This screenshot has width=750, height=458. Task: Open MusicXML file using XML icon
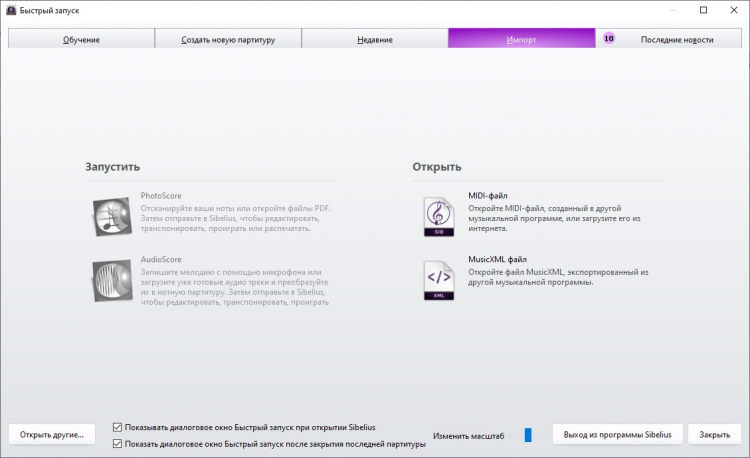[439, 281]
